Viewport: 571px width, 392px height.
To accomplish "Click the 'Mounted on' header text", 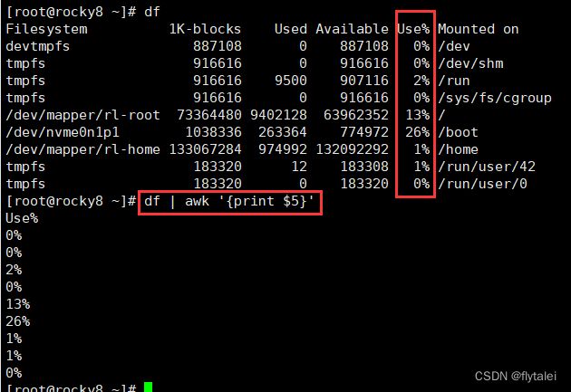I will [x=479, y=29].
